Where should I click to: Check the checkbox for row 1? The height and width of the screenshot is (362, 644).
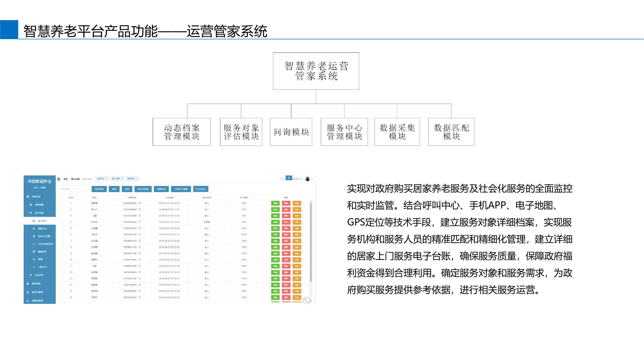(63, 203)
